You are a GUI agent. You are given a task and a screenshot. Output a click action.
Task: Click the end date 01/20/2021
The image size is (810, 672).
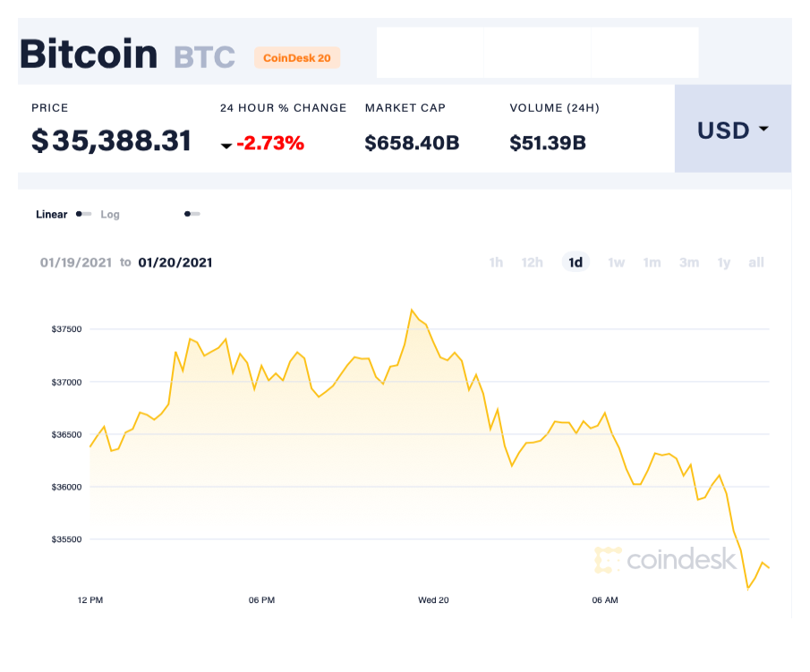pos(175,262)
